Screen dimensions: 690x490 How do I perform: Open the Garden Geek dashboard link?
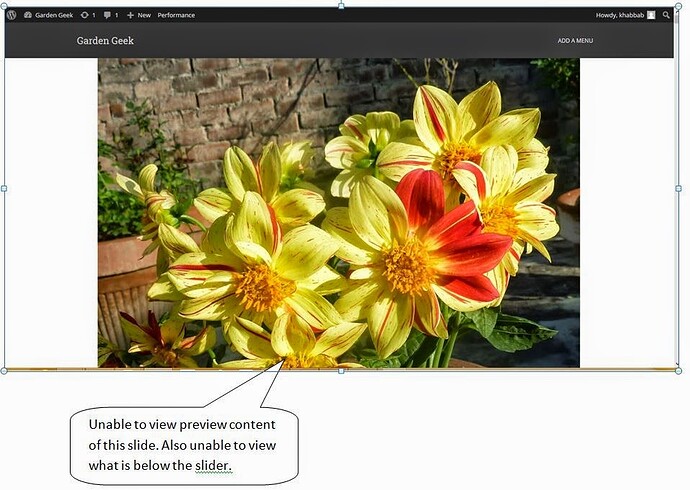click(48, 15)
